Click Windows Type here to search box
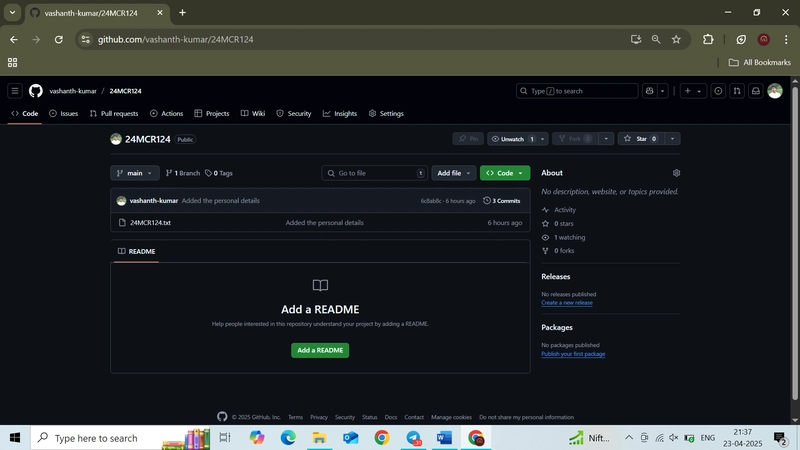The height and width of the screenshot is (450, 800). [x=120, y=438]
